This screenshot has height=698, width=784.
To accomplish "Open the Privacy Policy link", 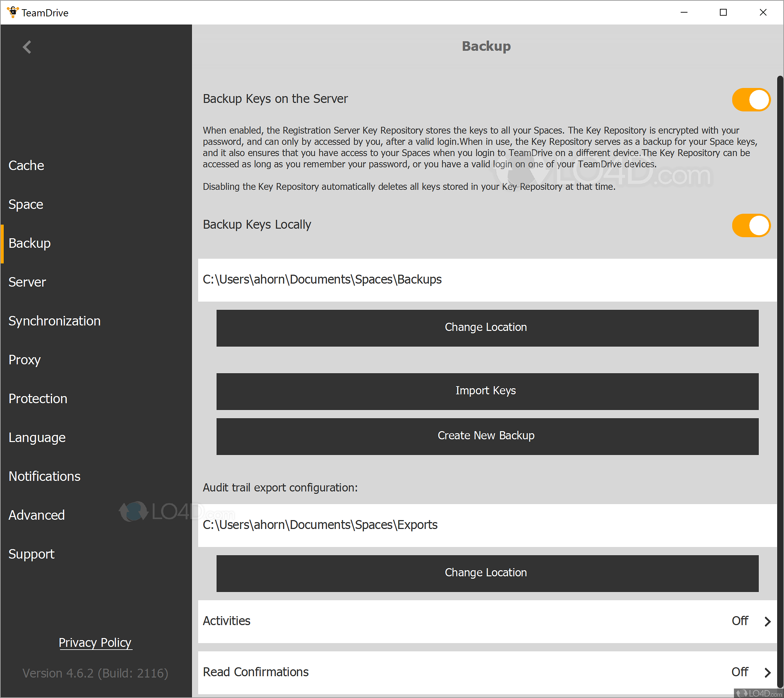I will click(x=95, y=642).
